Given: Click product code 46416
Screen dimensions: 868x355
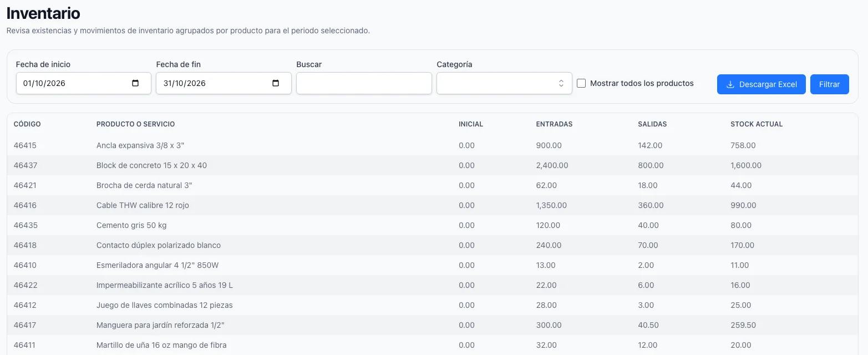Looking at the screenshot, I should tap(25, 205).
